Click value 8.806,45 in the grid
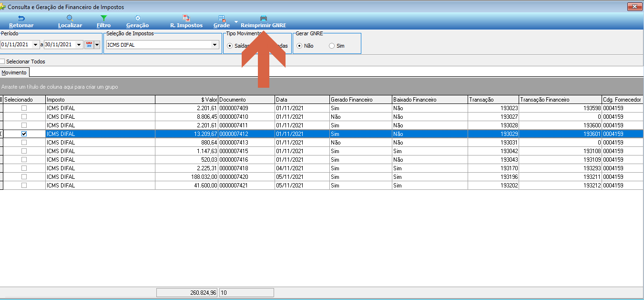 pyautogui.click(x=186, y=117)
